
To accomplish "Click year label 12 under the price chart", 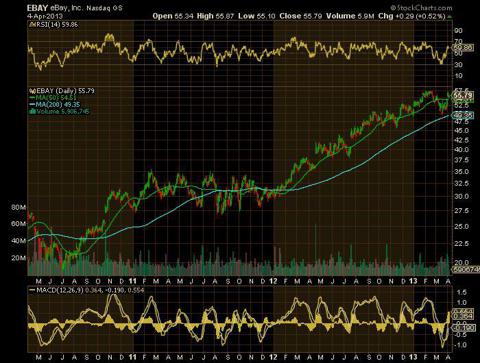I will pyautogui.click(x=273, y=281).
